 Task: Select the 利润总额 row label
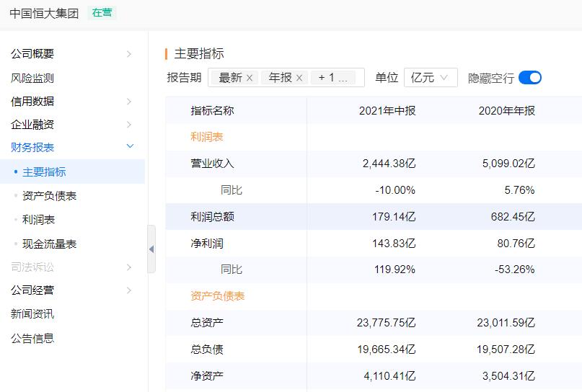pyautogui.click(x=212, y=217)
